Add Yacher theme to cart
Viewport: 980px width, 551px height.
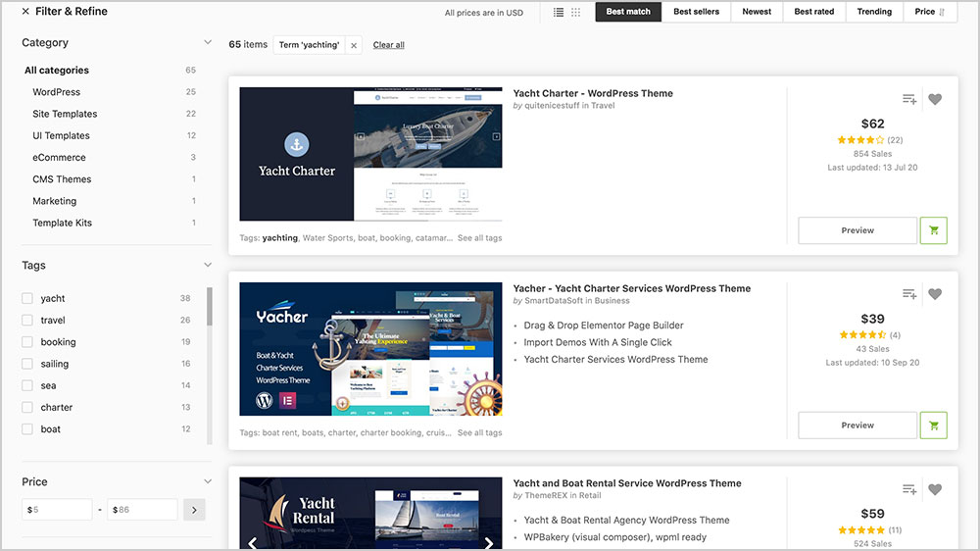pos(933,426)
